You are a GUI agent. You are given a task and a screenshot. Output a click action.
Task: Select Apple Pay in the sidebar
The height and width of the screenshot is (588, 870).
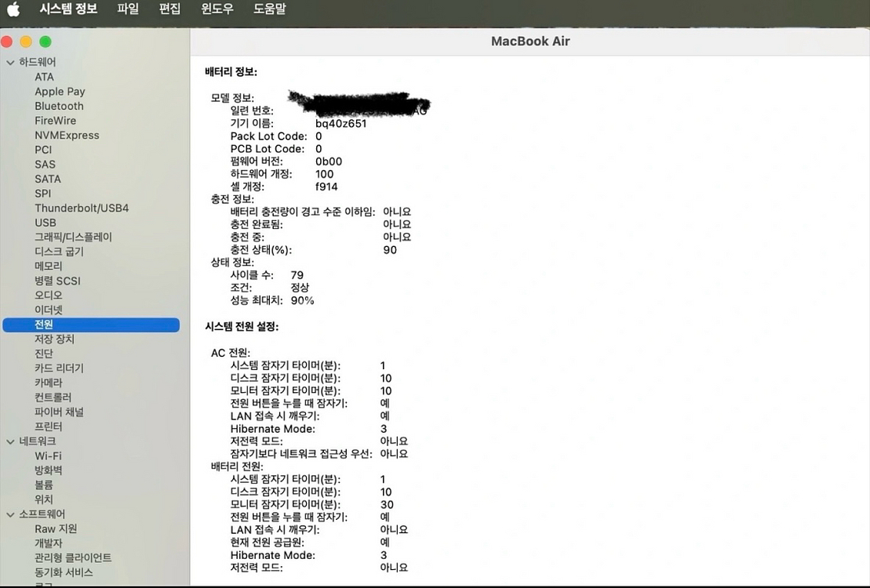60,92
